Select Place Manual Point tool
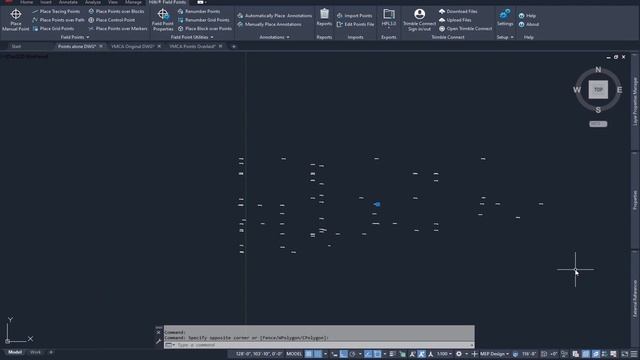This screenshot has height=360, width=640. 16,20
